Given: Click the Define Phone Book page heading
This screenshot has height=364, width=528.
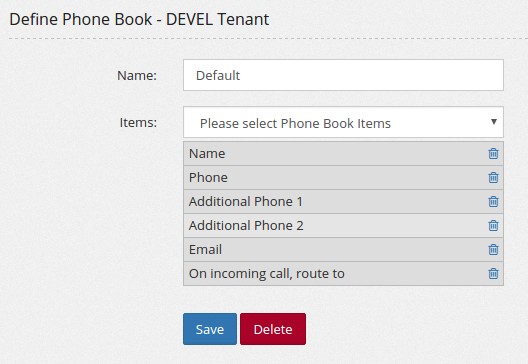Looking at the screenshot, I should point(139,19).
